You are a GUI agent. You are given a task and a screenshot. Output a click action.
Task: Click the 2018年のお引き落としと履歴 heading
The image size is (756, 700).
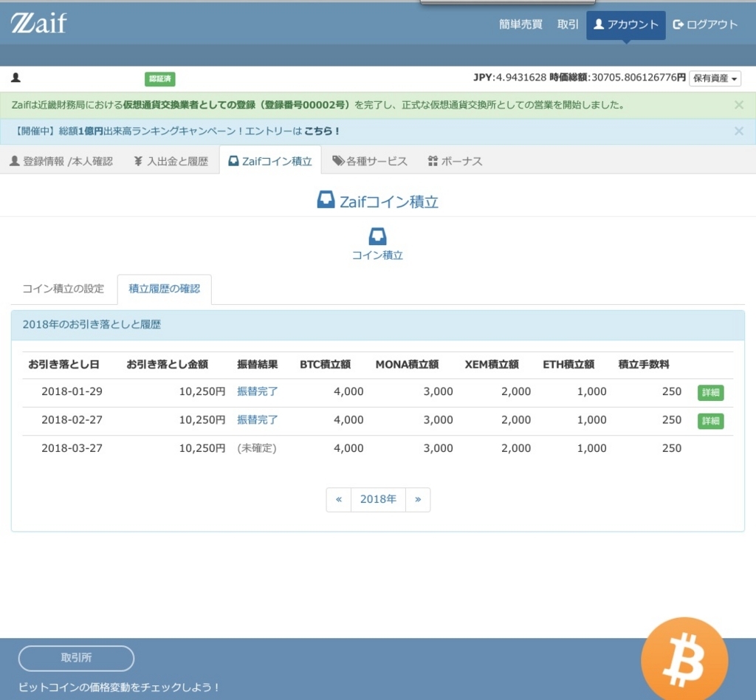(x=92, y=325)
